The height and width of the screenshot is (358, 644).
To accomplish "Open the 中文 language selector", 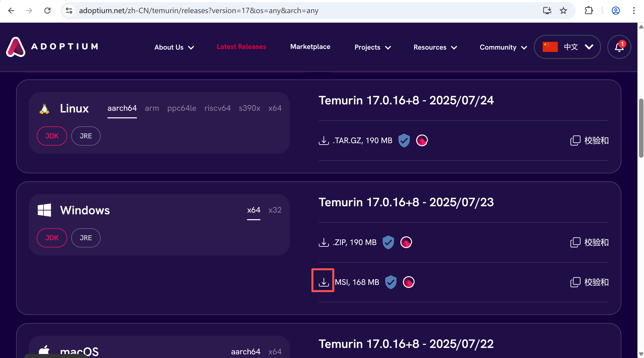I will pyautogui.click(x=567, y=47).
